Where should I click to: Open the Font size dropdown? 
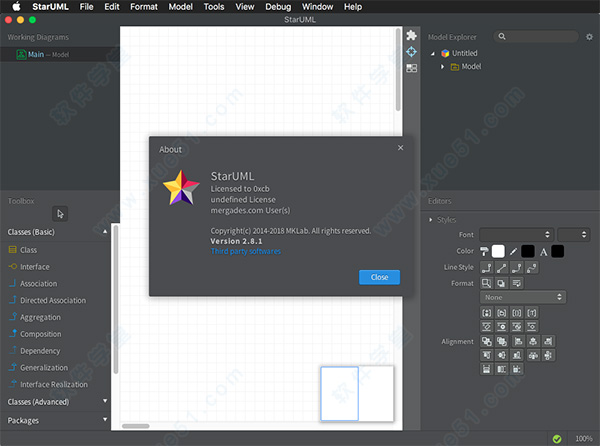tap(573, 234)
